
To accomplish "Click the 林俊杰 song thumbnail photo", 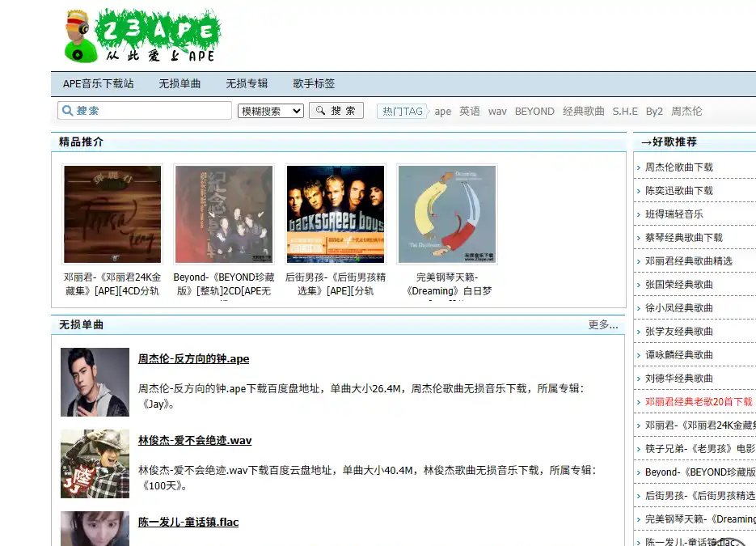I will point(95,463).
